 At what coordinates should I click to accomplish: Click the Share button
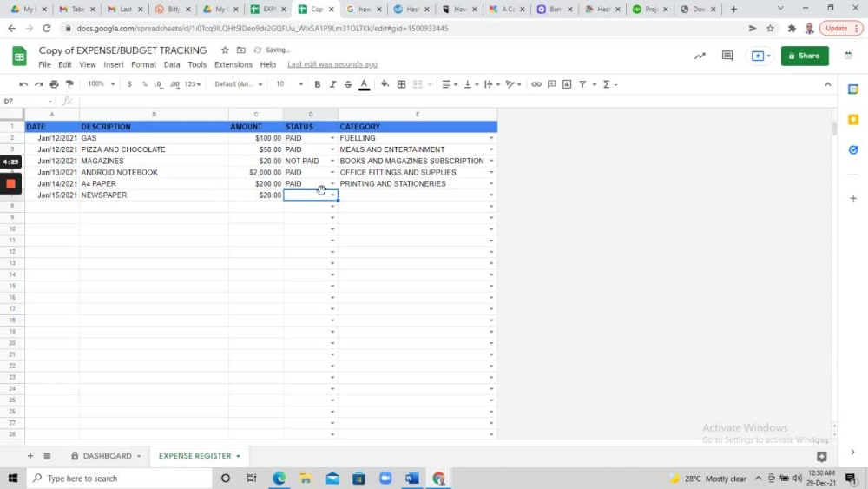(x=805, y=56)
